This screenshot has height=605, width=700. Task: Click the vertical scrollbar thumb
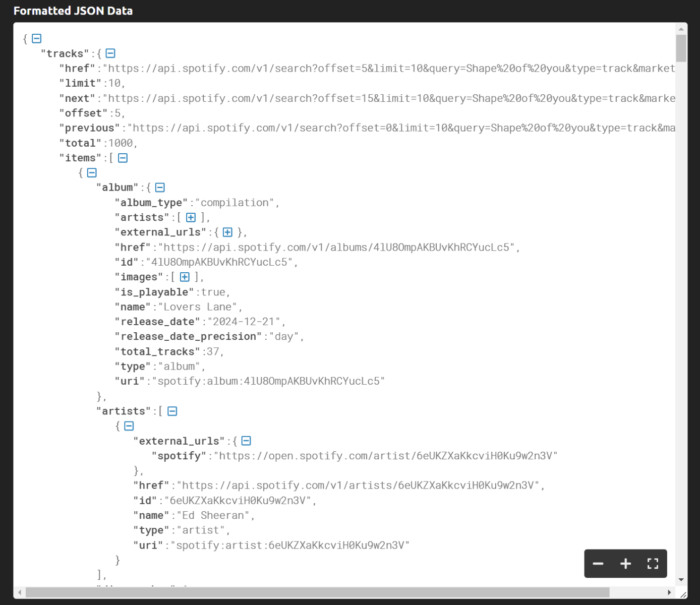tap(681, 48)
